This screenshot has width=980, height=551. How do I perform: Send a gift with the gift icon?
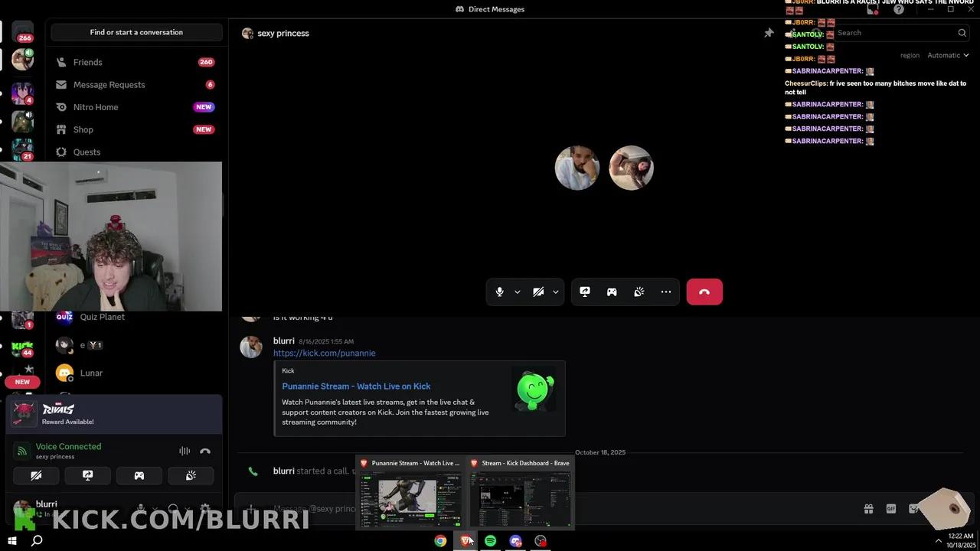pyautogui.click(x=868, y=509)
